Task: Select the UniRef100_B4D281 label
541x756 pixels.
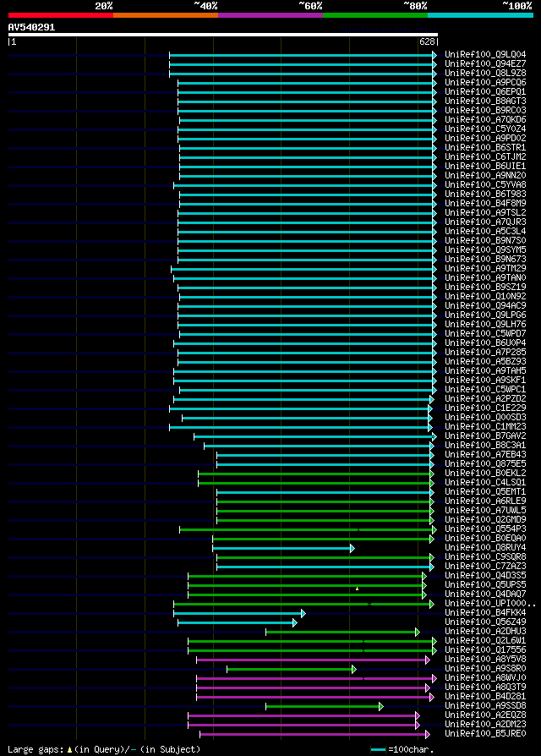Action: click(485, 696)
